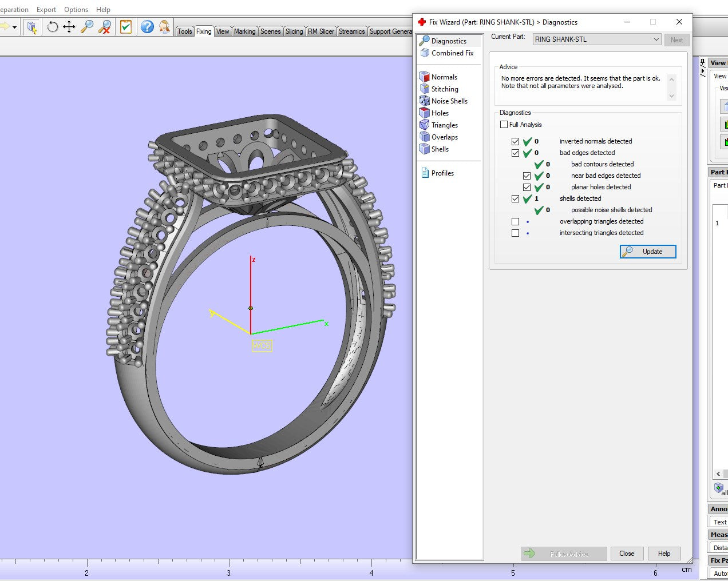Enable the Full Analysis checkbox
Screen dimensions: 728x581
point(504,125)
